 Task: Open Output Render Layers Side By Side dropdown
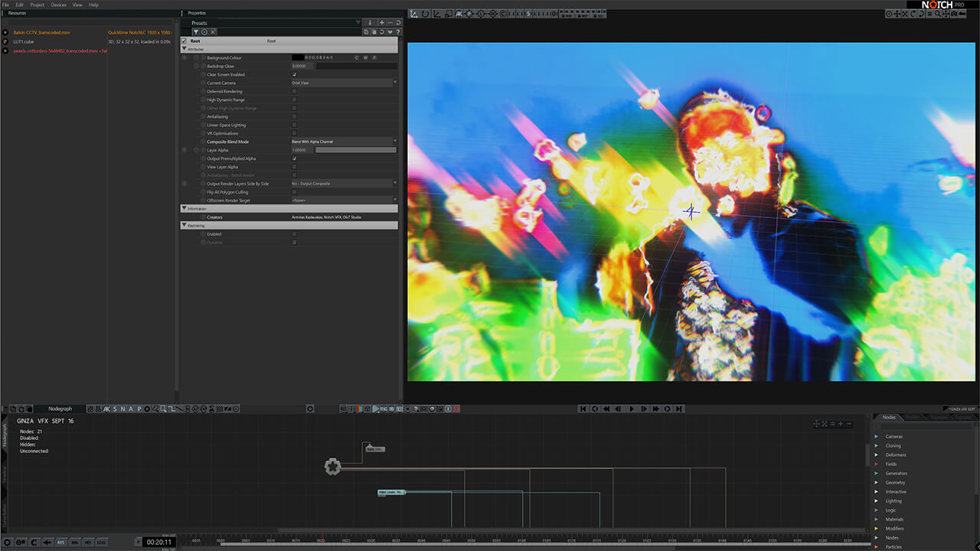(x=344, y=184)
